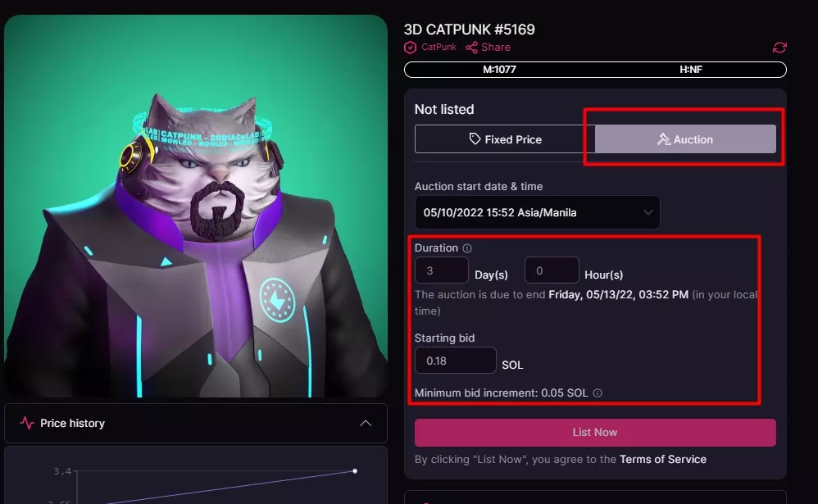The height and width of the screenshot is (504, 818).
Task: Click the 3D CatPunk artwork image
Action: [196, 206]
